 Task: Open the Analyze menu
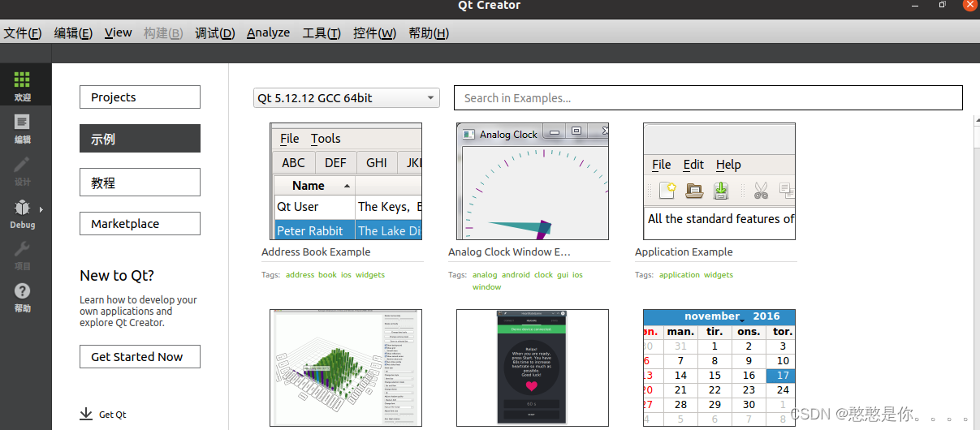(x=268, y=33)
